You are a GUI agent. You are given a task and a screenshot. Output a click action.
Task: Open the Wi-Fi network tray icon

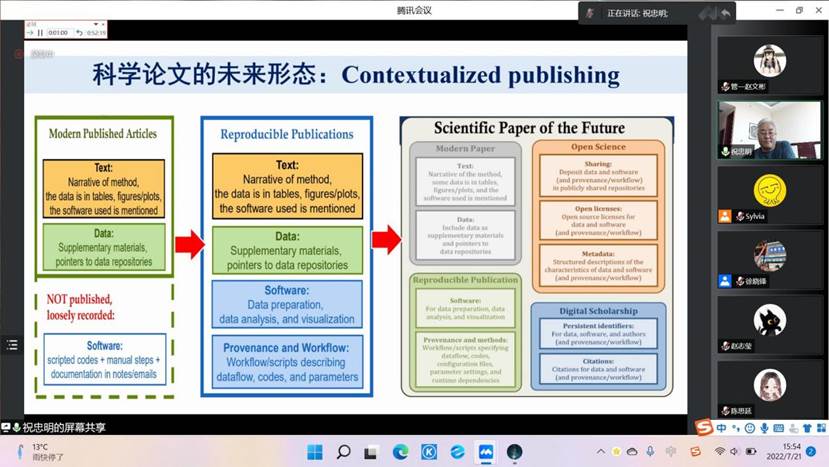719,451
